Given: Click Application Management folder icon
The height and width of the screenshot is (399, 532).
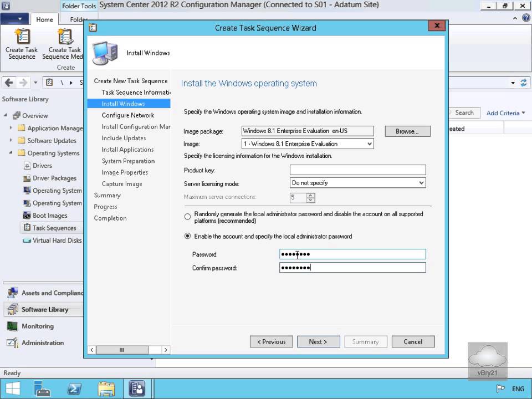Looking at the screenshot, I should click(x=22, y=128).
